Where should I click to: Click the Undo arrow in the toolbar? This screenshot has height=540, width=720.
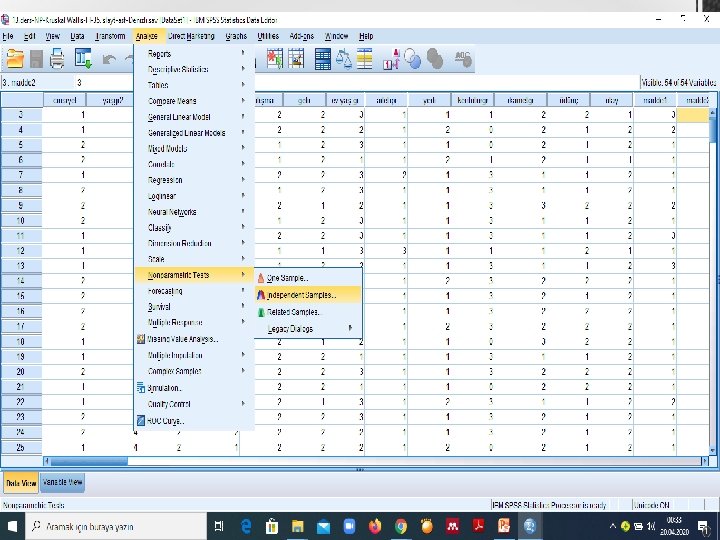click(x=109, y=59)
